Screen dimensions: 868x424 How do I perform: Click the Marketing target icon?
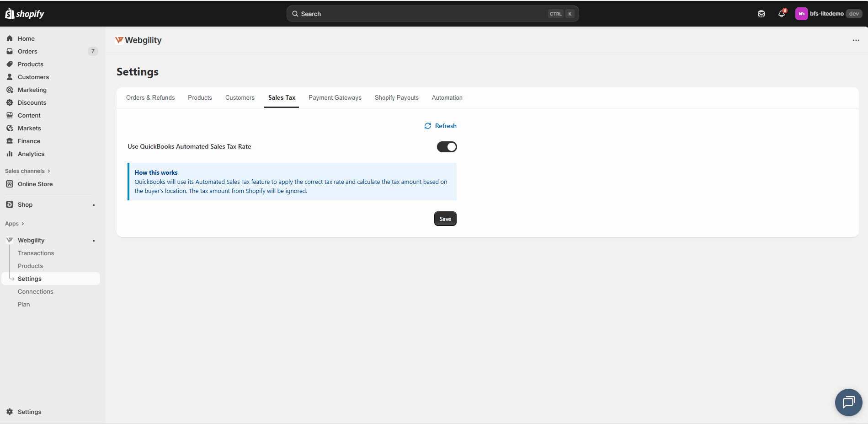click(x=10, y=90)
